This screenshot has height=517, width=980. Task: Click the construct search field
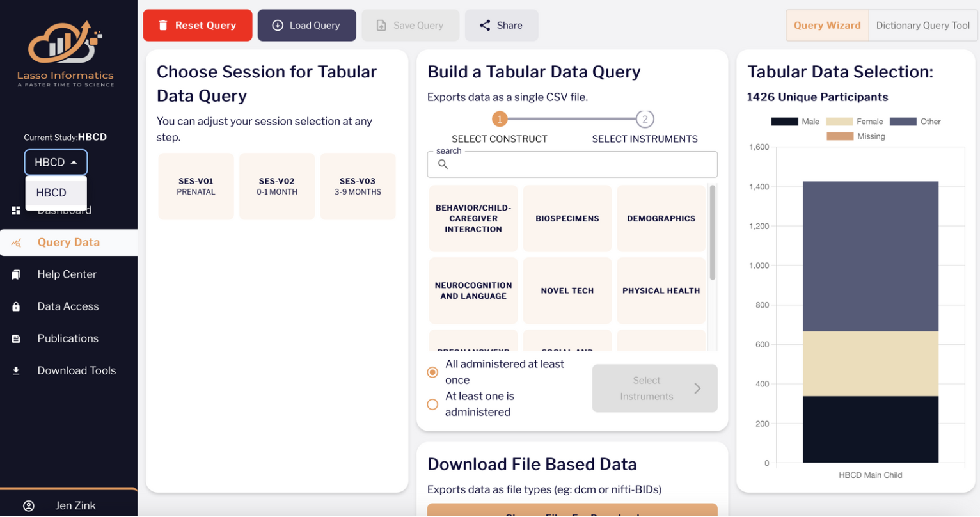(572, 164)
